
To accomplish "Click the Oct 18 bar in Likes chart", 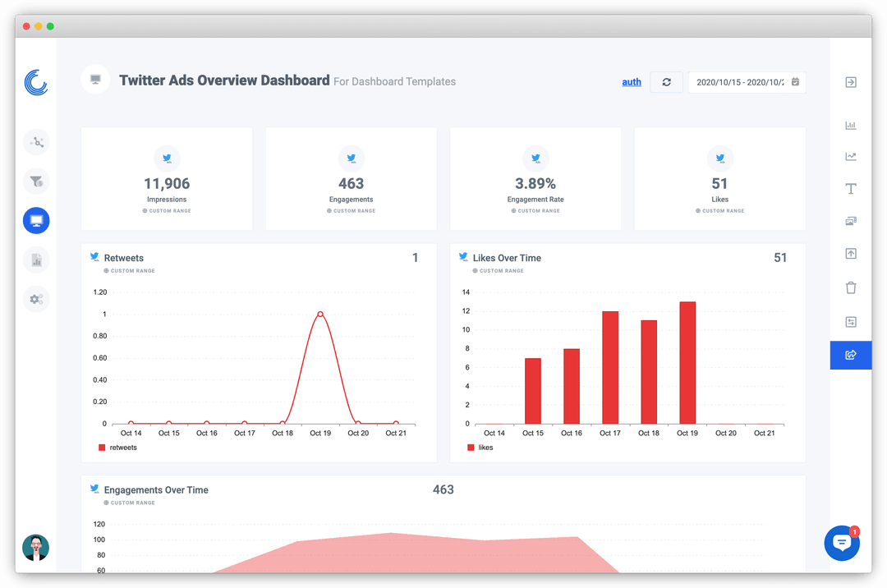I will 649,372.
